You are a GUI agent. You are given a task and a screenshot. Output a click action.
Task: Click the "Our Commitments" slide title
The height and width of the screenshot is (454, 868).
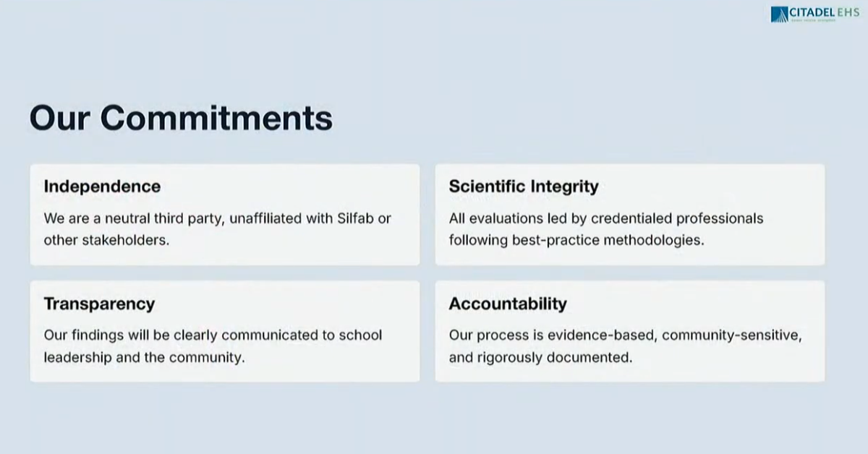pos(181,118)
